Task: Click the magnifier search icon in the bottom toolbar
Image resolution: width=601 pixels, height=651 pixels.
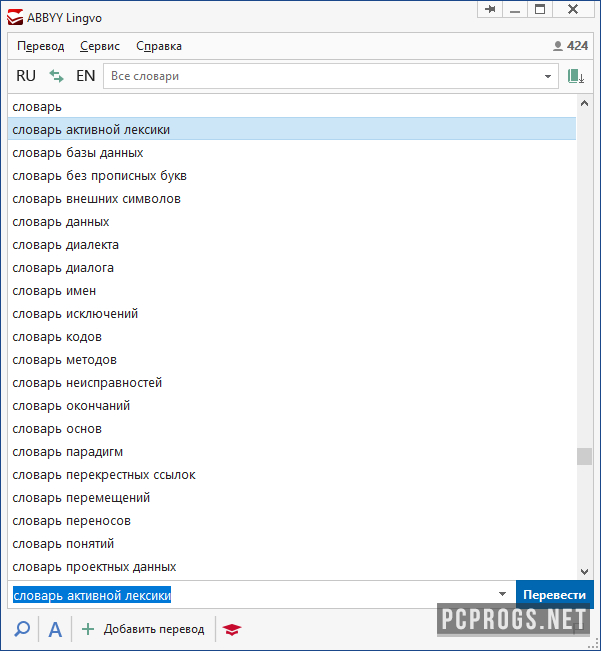Action: click(x=21, y=629)
